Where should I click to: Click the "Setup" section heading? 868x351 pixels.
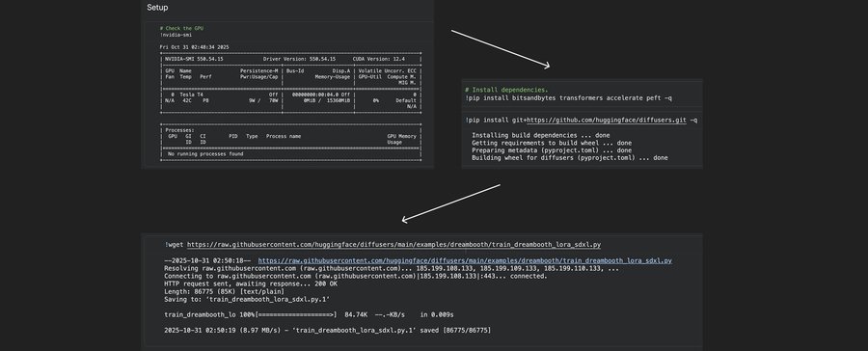tap(157, 8)
